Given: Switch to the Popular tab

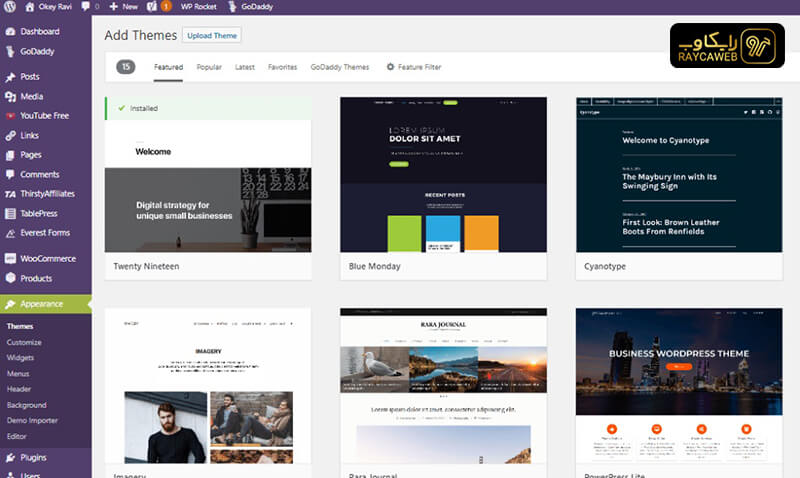Looking at the screenshot, I should 209,67.
